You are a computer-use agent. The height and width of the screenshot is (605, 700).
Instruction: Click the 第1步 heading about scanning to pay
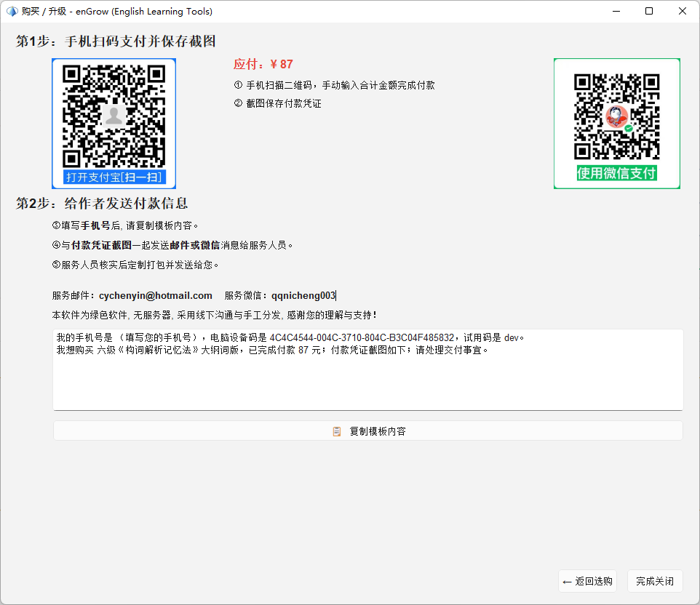(x=116, y=41)
